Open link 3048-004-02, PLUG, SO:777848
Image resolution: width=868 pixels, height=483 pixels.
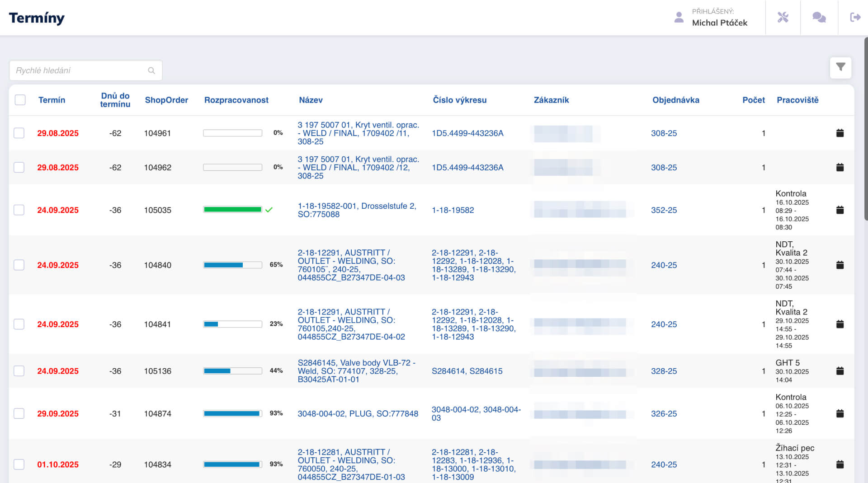[358, 413]
